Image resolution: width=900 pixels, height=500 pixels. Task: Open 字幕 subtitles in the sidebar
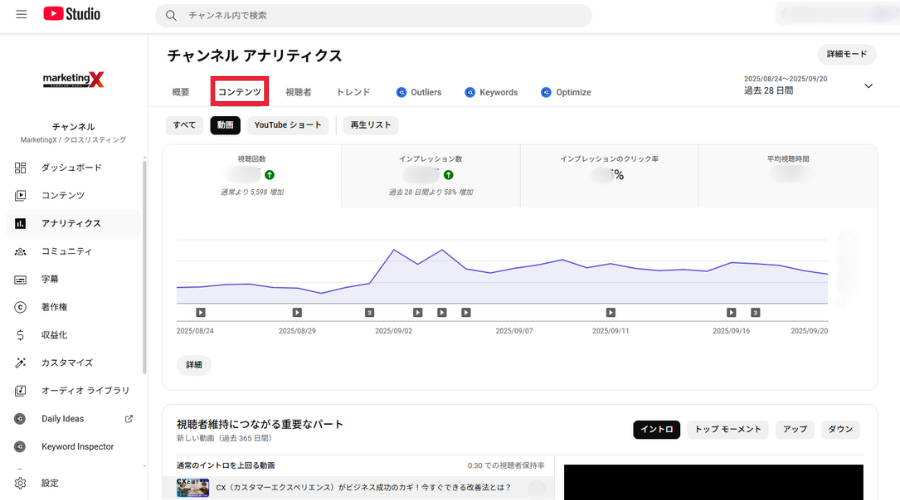tap(49, 279)
